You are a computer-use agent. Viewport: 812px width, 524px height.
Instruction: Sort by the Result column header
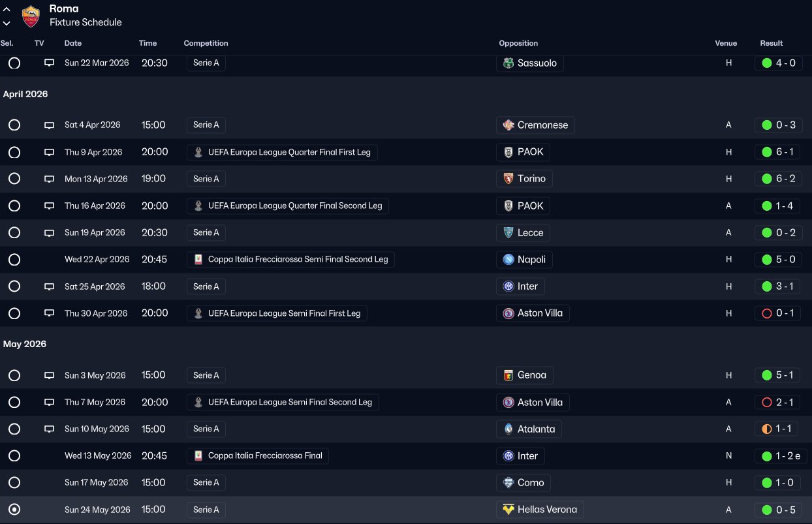click(771, 43)
